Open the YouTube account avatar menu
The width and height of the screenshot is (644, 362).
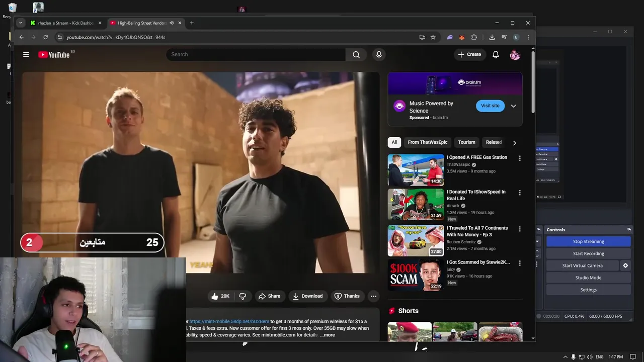point(515,55)
